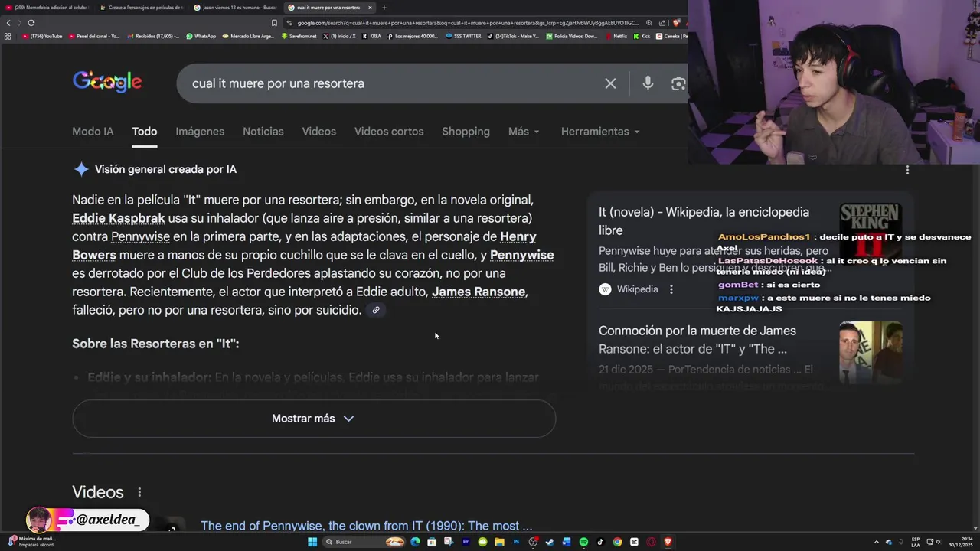Open the 'Create a Personajes de películas' browser tab
This screenshot has height=551, width=980.
[x=142, y=8]
